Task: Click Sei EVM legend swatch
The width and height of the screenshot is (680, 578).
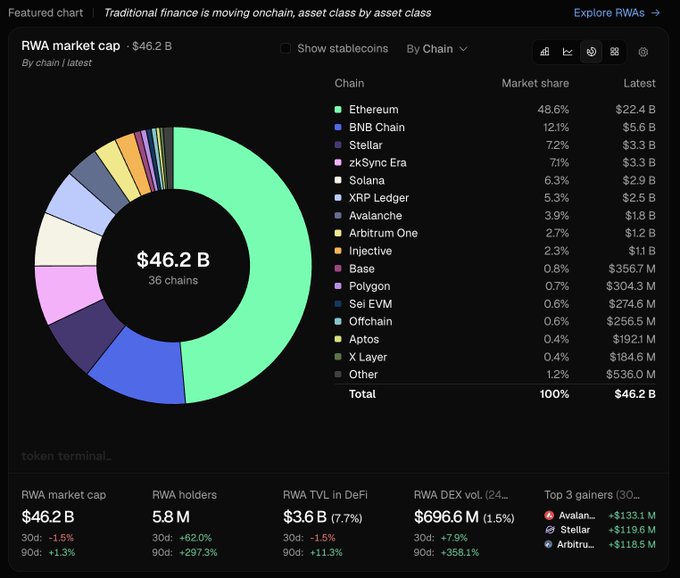Action: [x=338, y=304]
